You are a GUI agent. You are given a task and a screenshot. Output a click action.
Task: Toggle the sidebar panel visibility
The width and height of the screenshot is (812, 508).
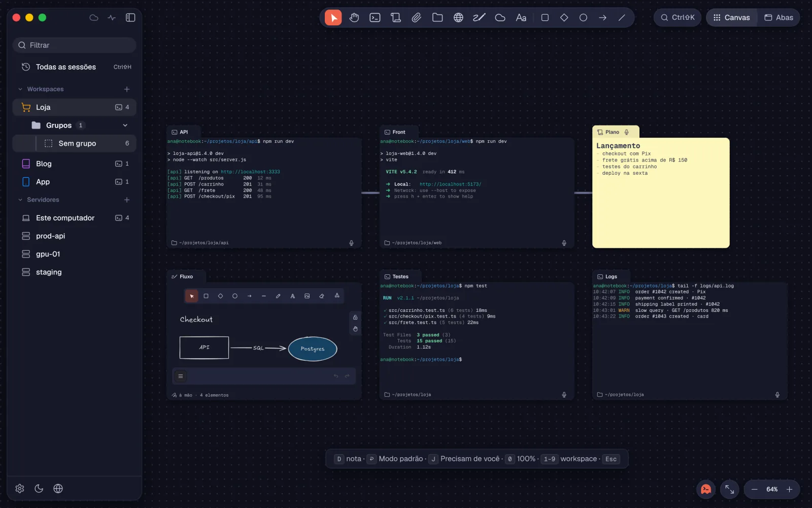click(x=130, y=18)
